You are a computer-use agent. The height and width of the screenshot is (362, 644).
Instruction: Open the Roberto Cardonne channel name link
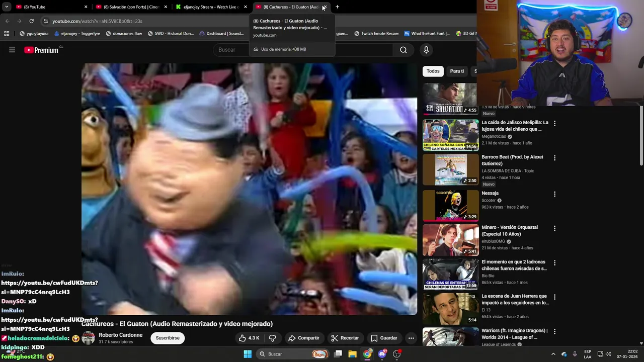121,335
